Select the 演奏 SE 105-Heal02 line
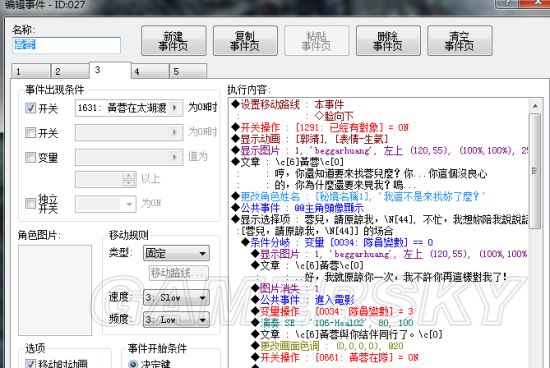Image resolution: width=550 pixels, height=368 pixels. click(x=333, y=323)
